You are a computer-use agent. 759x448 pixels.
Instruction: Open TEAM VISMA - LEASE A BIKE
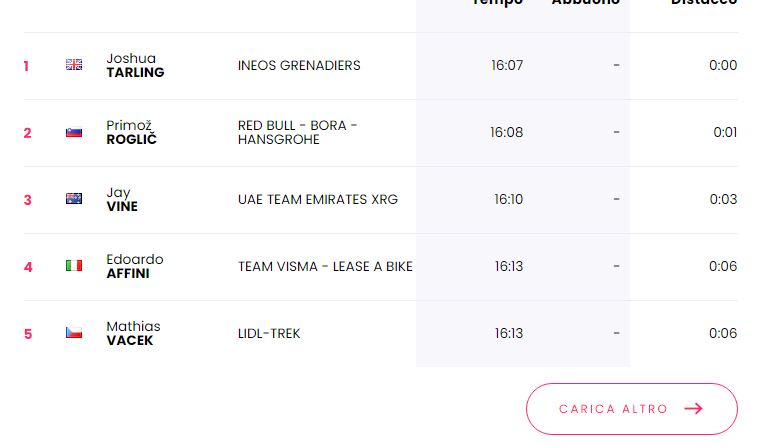pyautogui.click(x=325, y=267)
